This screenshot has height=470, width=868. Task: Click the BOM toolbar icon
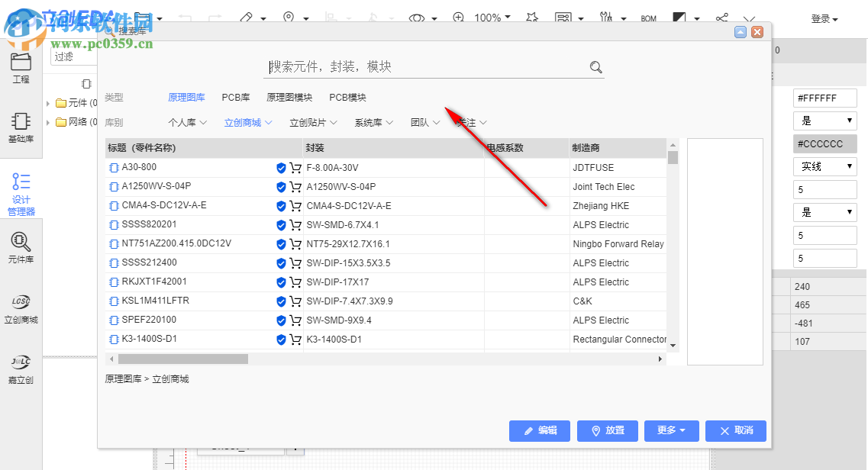[x=648, y=18]
